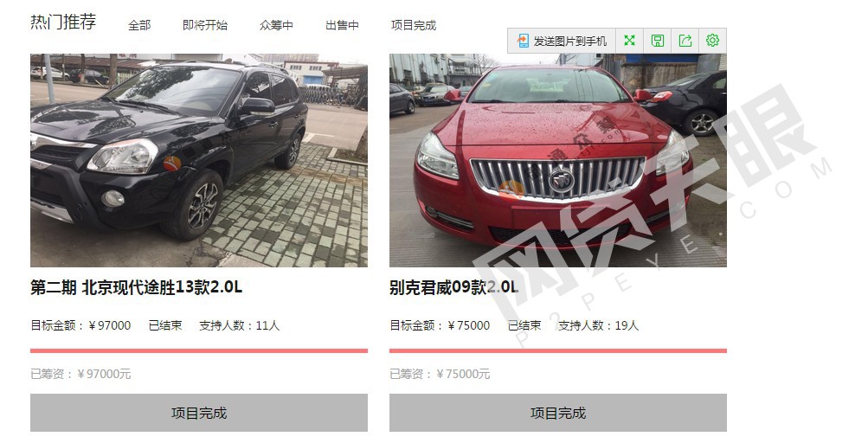Click 发送图片到手机 toolbar label
The width and height of the screenshot is (868, 443).
pos(569,41)
